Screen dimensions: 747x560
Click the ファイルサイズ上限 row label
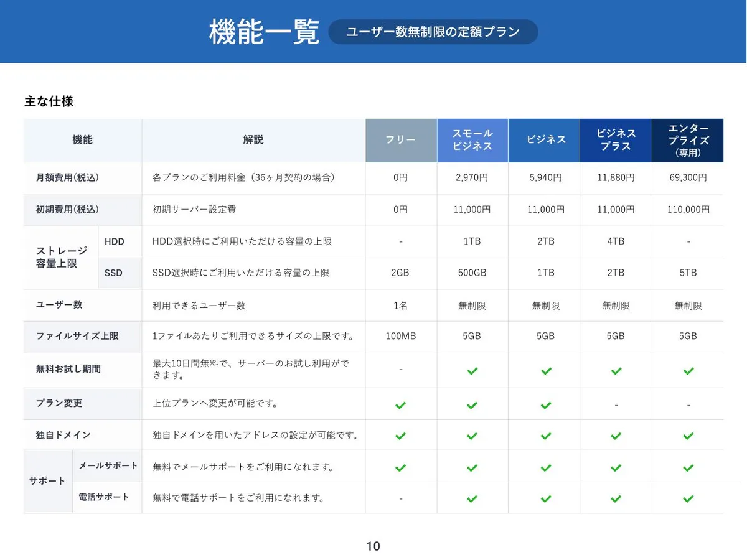tap(77, 336)
